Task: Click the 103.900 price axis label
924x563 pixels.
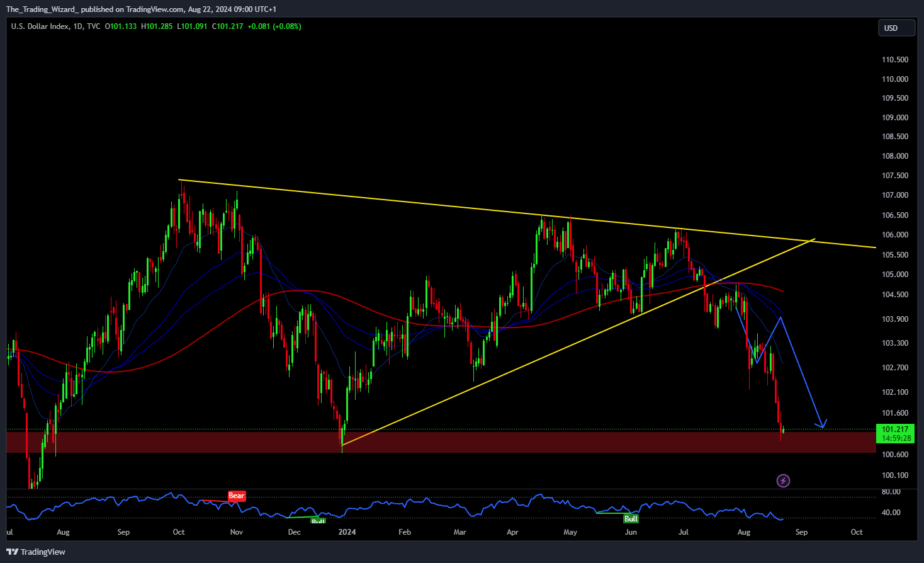Action: coord(895,319)
